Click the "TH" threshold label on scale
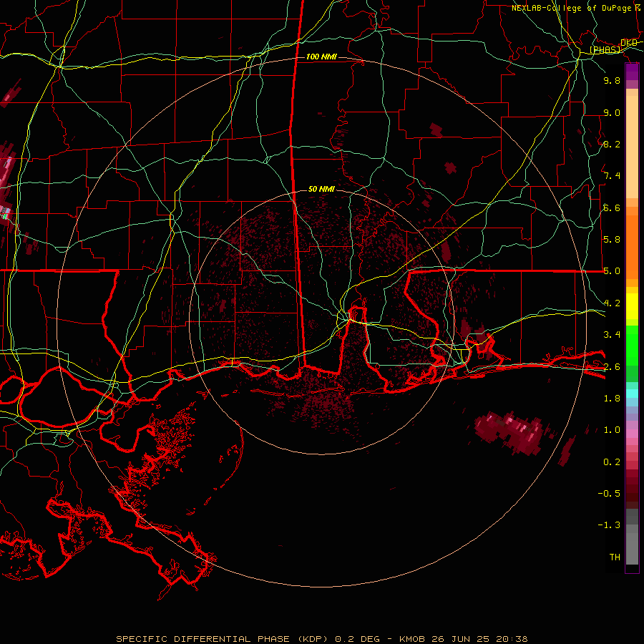This screenshot has width=644, height=644. (x=615, y=557)
